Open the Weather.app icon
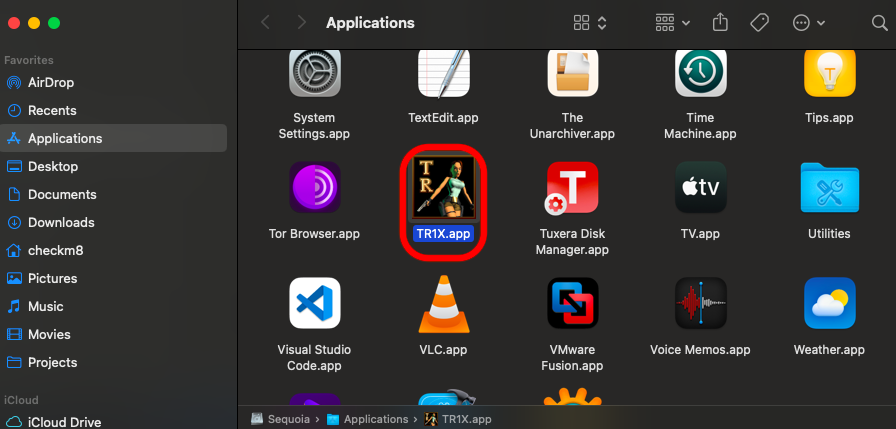Viewport: 896px width, 429px height. coord(829,304)
